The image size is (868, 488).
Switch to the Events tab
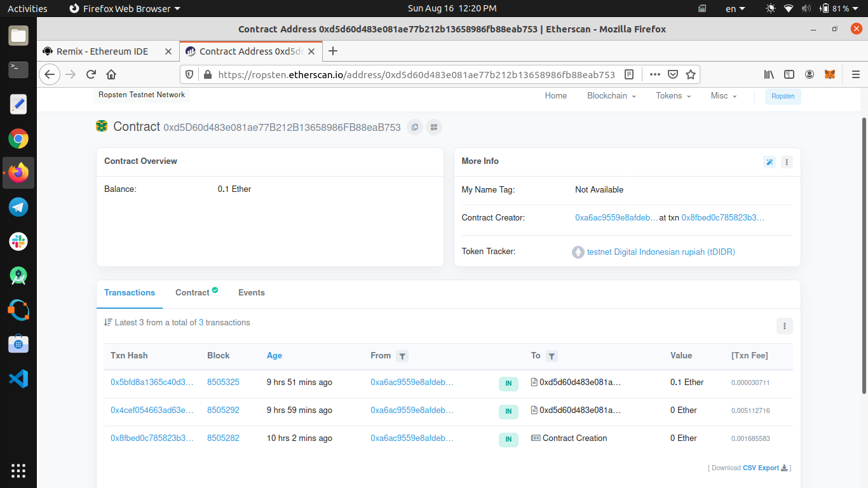point(252,293)
